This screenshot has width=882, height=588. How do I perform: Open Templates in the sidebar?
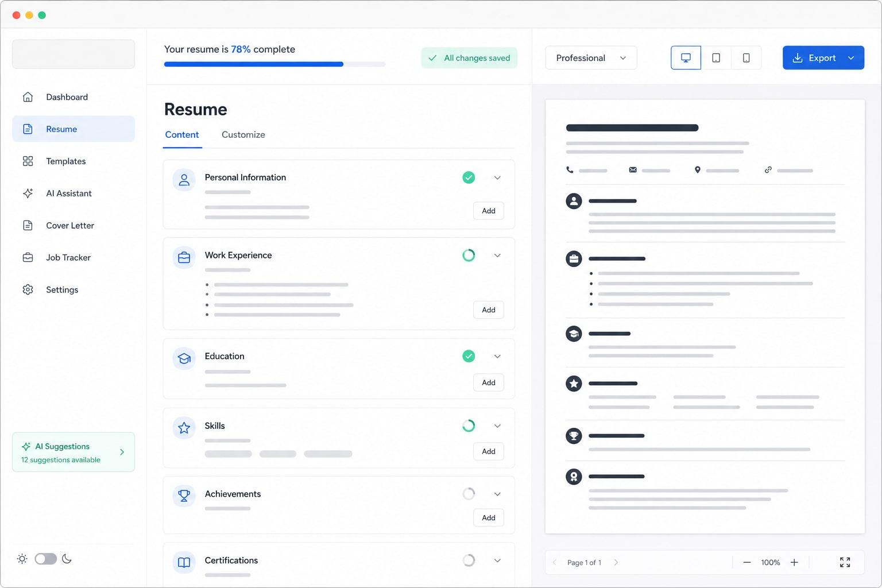click(x=73, y=161)
